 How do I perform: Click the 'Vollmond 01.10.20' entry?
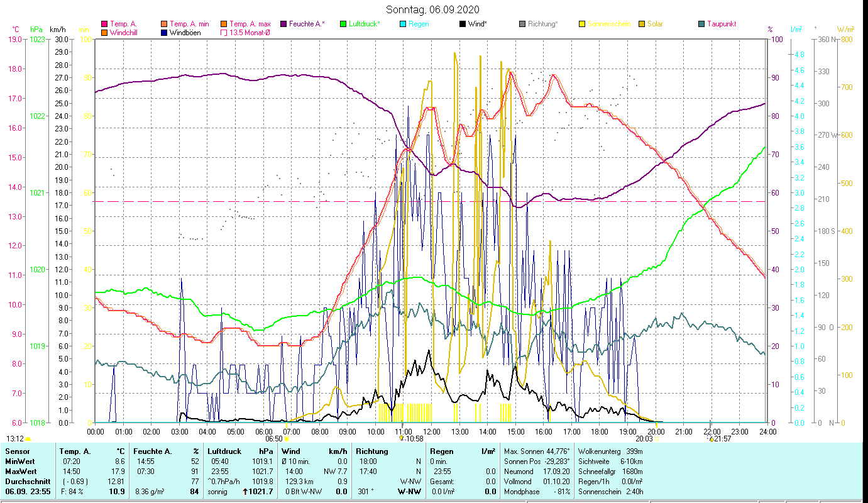coord(537,482)
